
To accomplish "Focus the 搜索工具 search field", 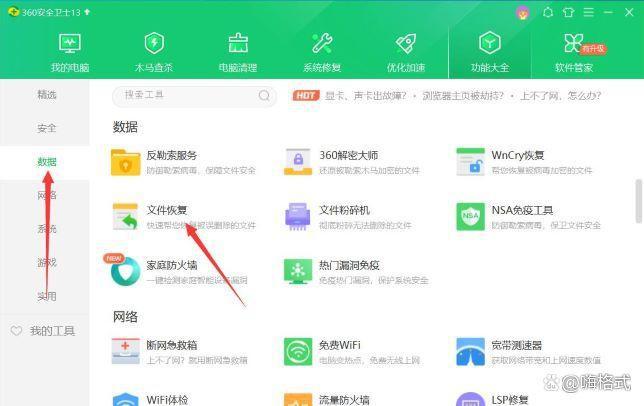I will pyautogui.click(x=194, y=96).
